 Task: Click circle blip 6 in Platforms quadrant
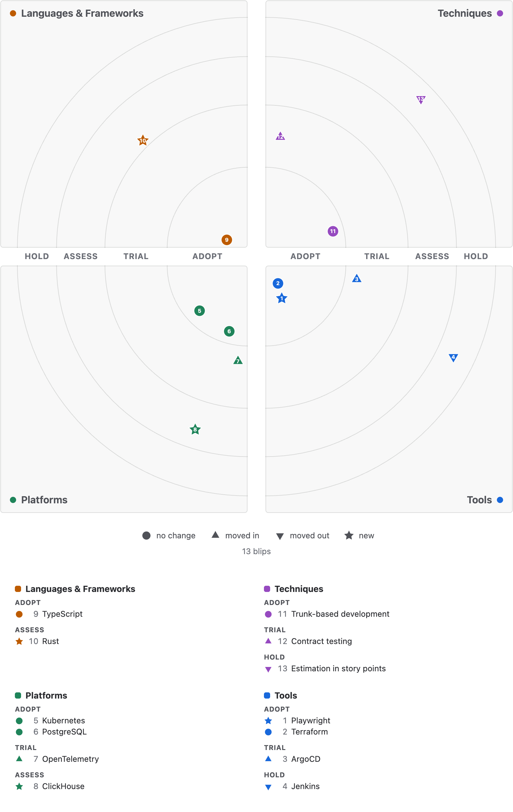229,331
